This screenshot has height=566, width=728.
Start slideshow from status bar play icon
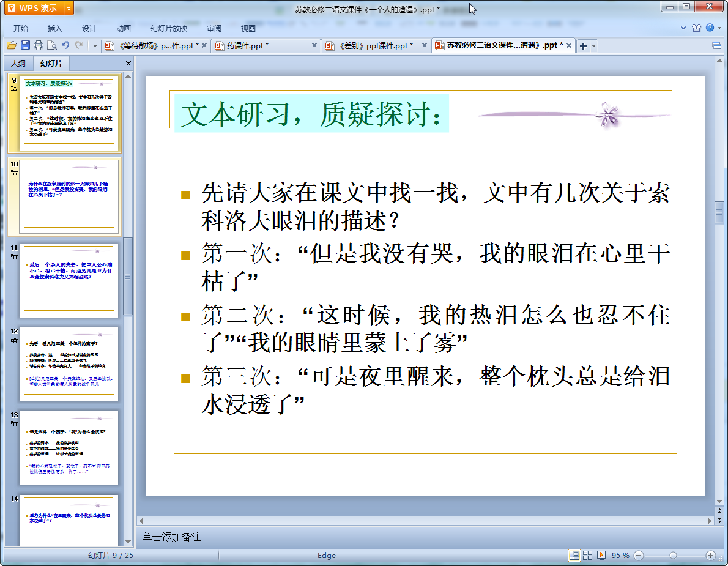click(601, 556)
